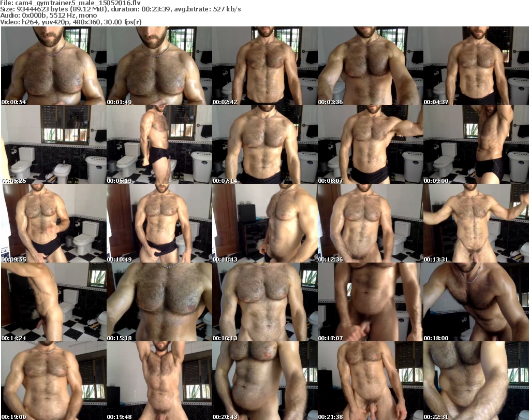The height and width of the screenshot is (420, 530).
Task: Click the frame marked 00:17:07
Action: [x=371, y=302]
